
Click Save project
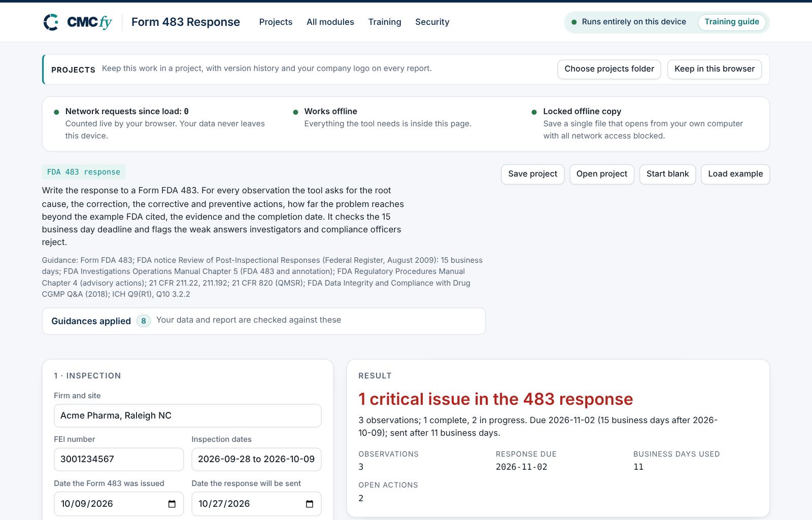click(532, 174)
